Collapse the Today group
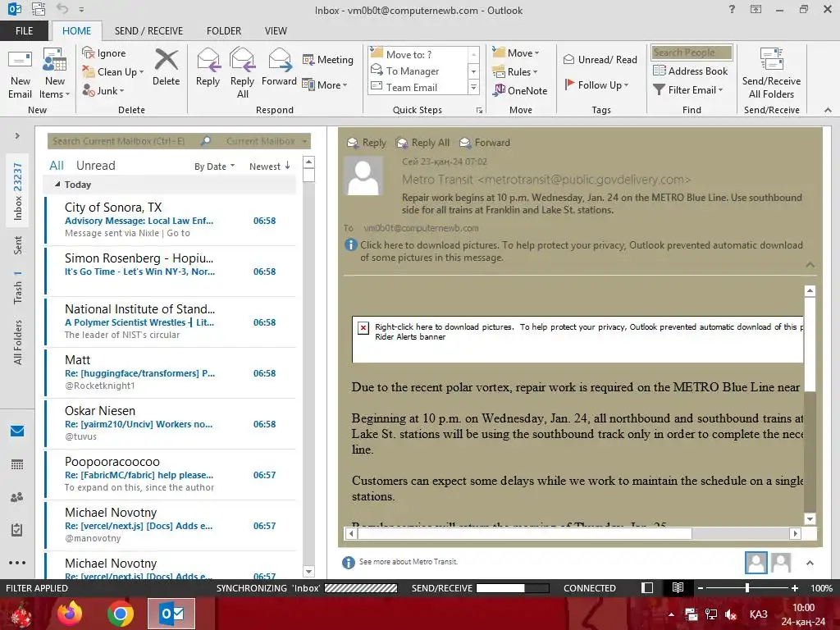This screenshot has width=840, height=630. [x=57, y=185]
